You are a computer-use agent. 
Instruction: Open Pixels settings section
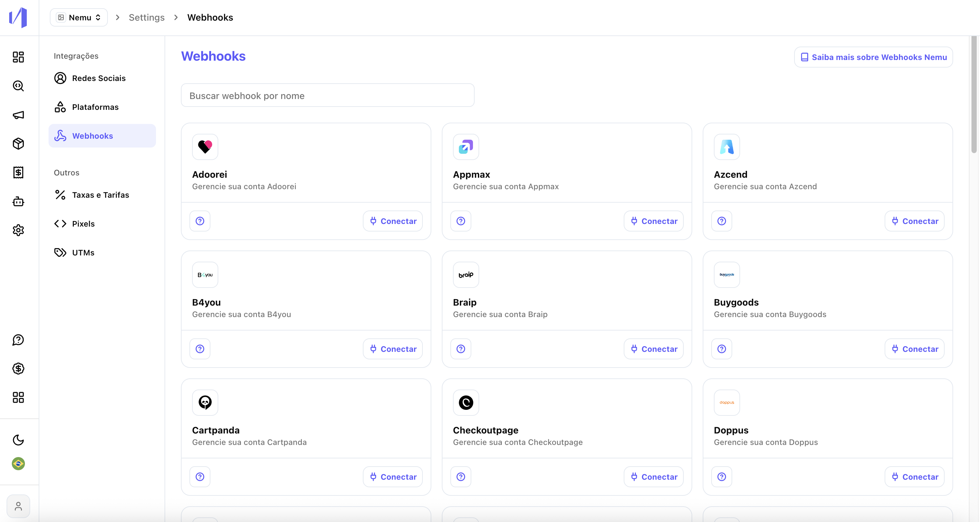[102, 224]
